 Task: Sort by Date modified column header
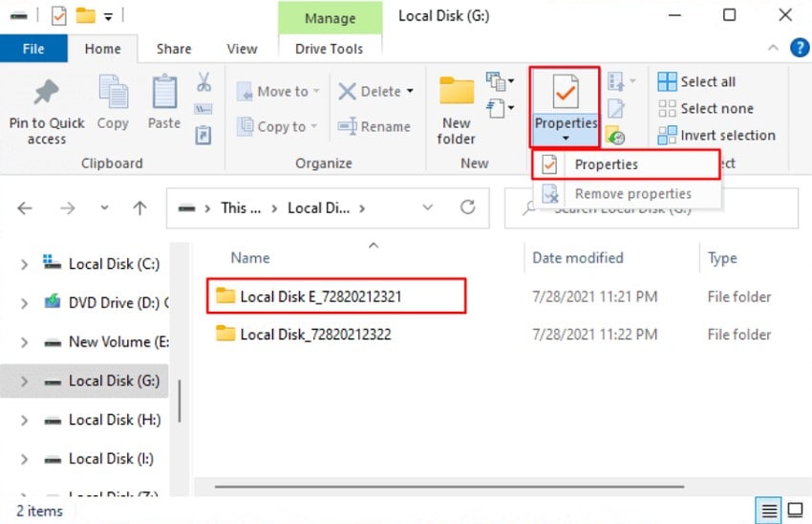pos(578,258)
